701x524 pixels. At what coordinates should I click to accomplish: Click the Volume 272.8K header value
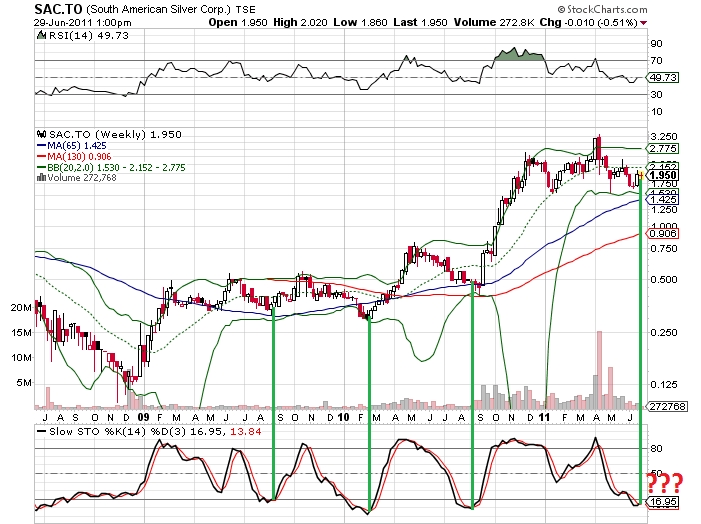point(494,22)
